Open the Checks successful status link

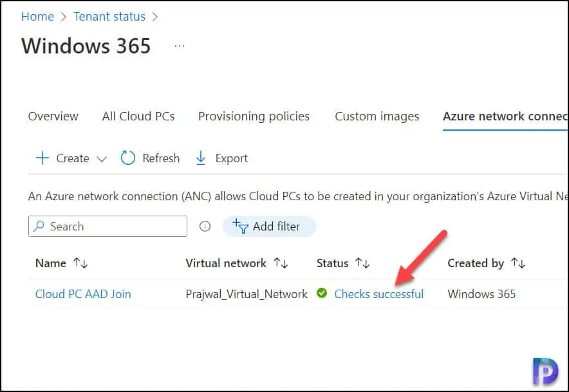379,294
